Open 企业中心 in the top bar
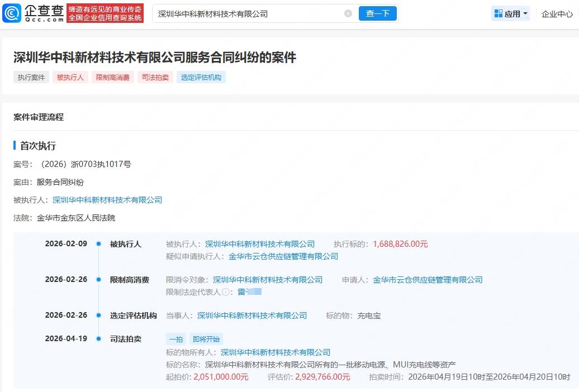Screen dimensions: 579x392 tap(557, 14)
